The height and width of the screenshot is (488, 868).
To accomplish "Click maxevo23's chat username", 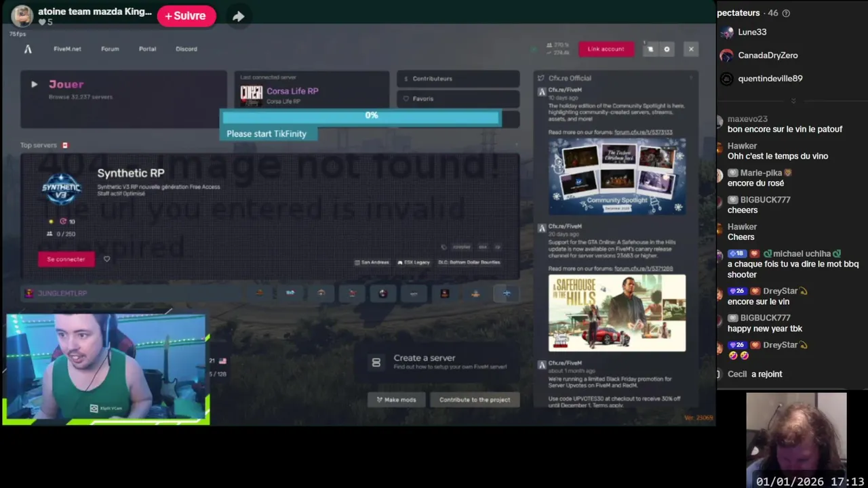I will point(747,119).
